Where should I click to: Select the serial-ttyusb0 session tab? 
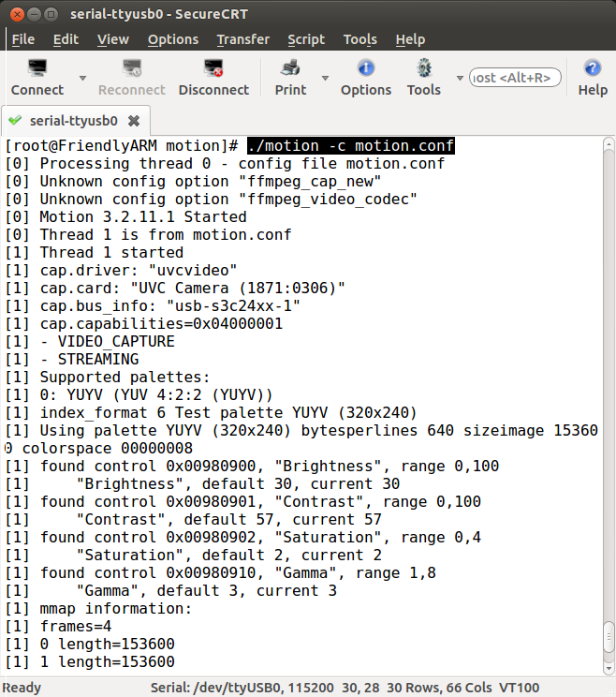[x=74, y=121]
